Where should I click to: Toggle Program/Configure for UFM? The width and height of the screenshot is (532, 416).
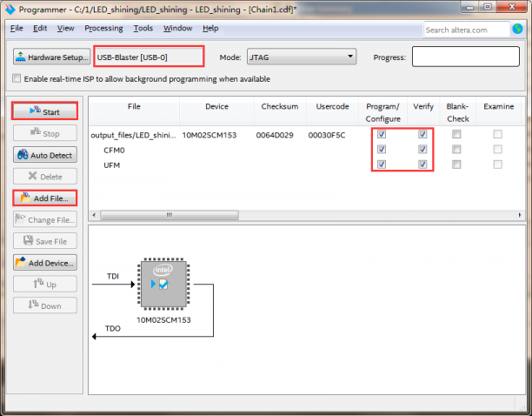click(x=382, y=164)
